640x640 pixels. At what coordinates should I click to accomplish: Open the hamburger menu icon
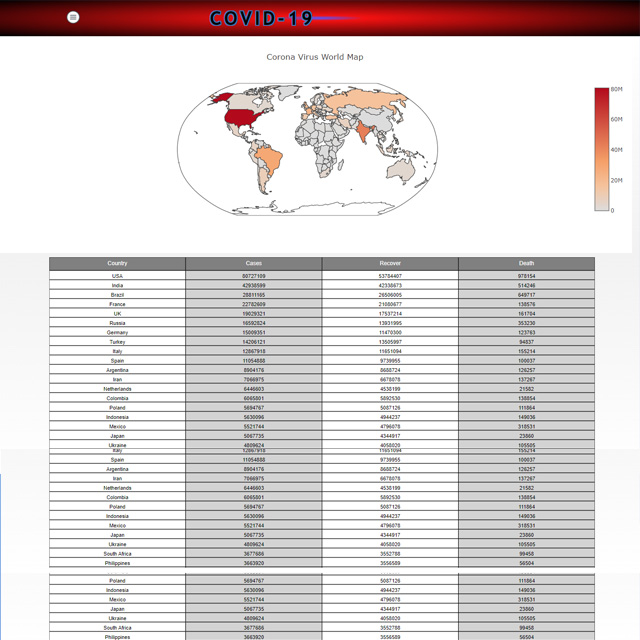tap(73, 17)
